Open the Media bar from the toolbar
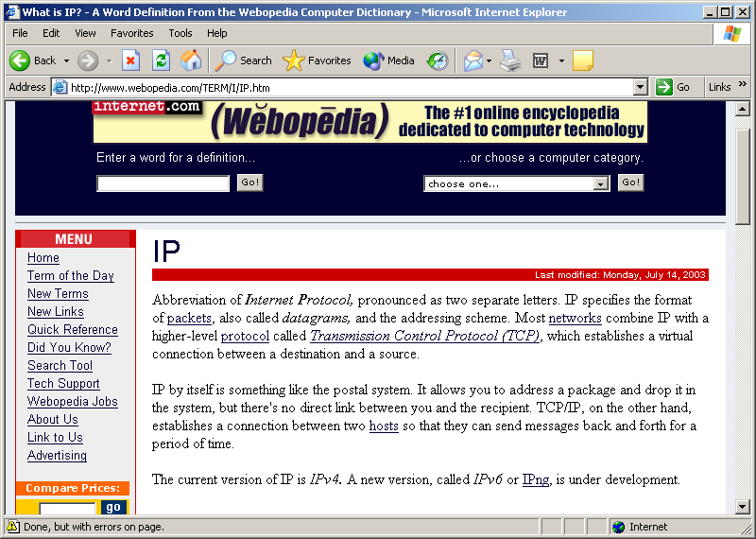The width and height of the screenshot is (756, 539). [x=388, y=61]
